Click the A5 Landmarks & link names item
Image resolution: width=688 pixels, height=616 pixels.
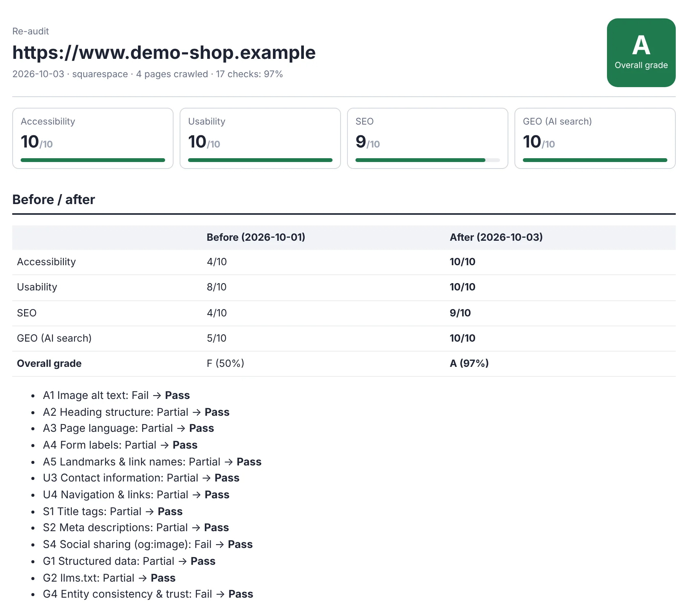152,462
